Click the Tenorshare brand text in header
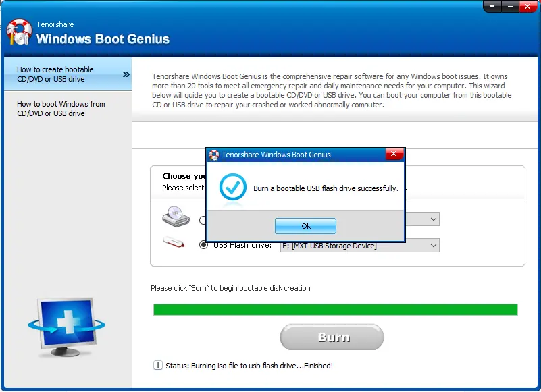Image resolution: width=541 pixels, height=392 pixels. 55,24
